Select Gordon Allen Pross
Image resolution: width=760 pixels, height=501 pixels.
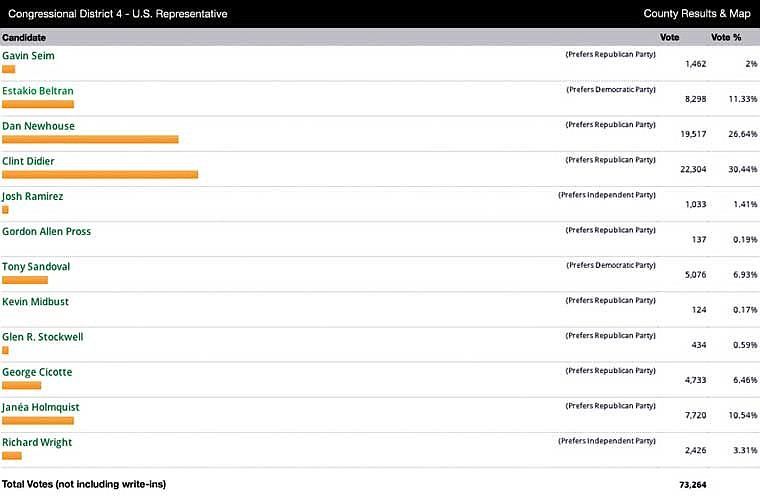pyautogui.click(x=46, y=231)
